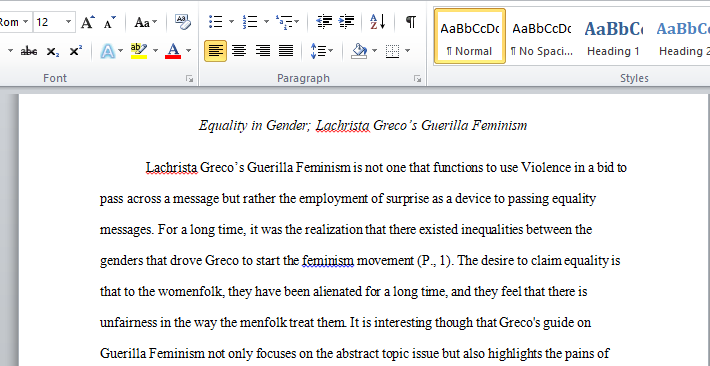
Task: Click the Shading paint bucket
Action: pos(359,51)
